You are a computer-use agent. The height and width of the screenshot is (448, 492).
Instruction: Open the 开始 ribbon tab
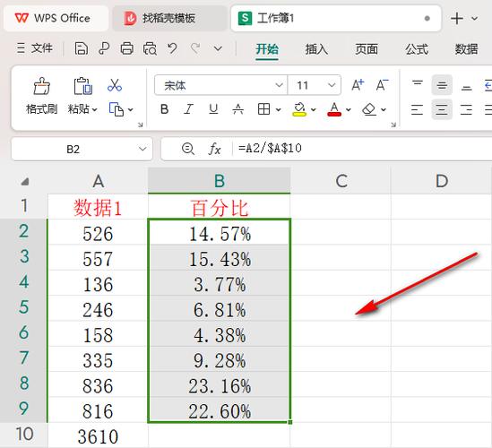click(267, 49)
